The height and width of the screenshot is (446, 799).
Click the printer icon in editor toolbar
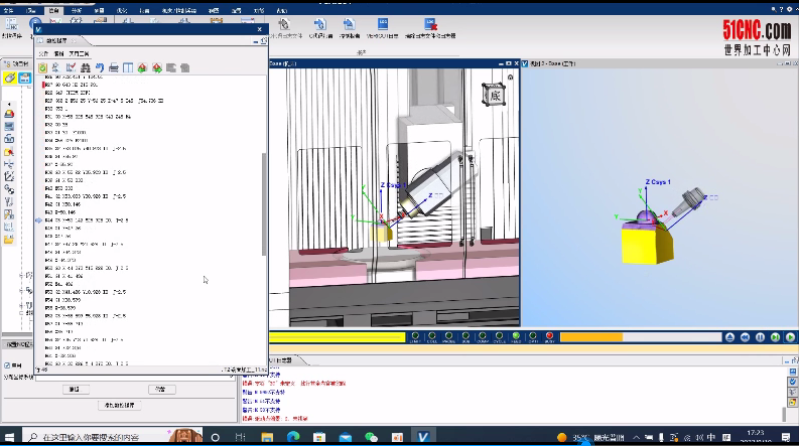tap(114, 68)
